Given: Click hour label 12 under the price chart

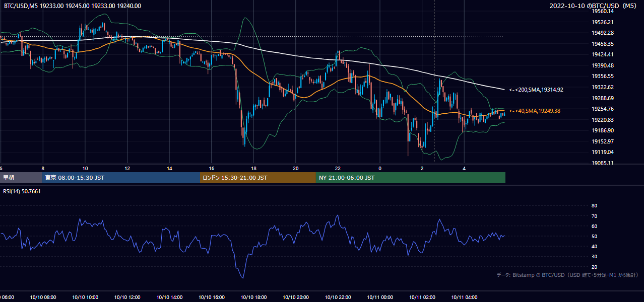Looking at the screenshot, I should pos(127,168).
